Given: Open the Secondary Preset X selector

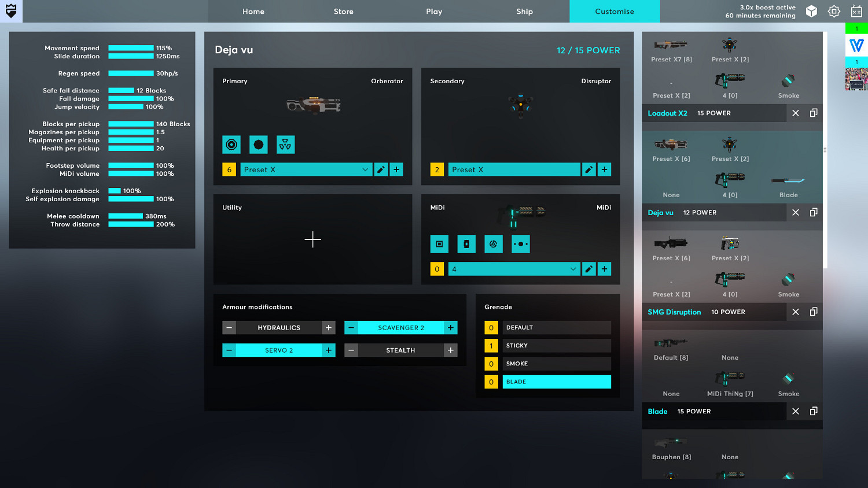Looking at the screenshot, I should click(514, 169).
